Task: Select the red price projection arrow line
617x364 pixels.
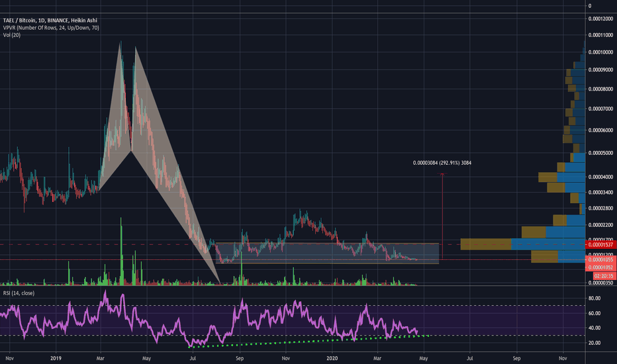Action: pyautogui.click(x=442, y=216)
